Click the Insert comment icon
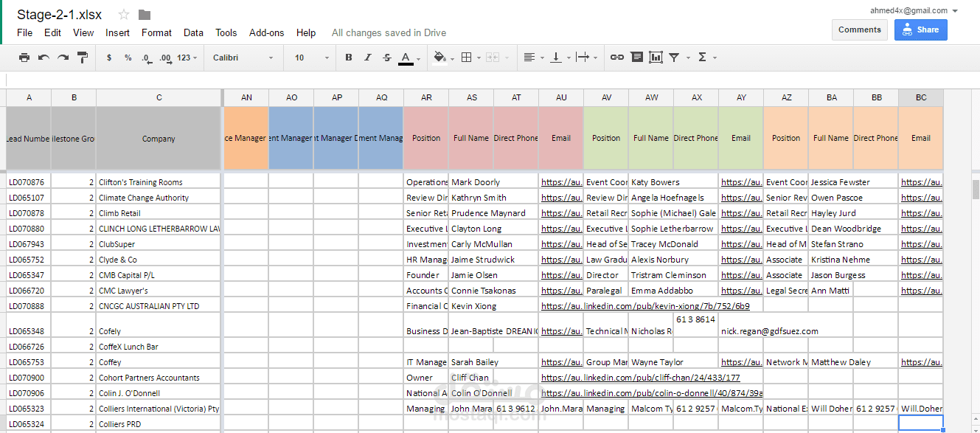The image size is (980, 433). [636, 58]
